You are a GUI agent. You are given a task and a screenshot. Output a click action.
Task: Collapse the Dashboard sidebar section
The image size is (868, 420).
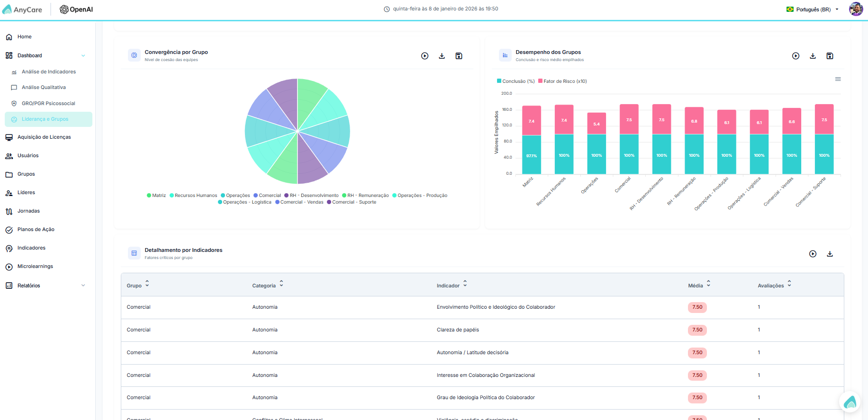(x=83, y=56)
